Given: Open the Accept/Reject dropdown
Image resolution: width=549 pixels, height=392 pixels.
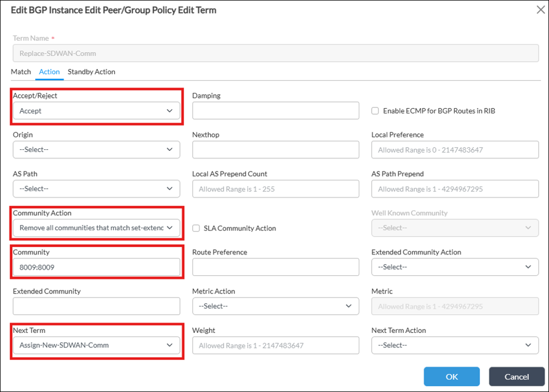Looking at the screenshot, I should (x=96, y=111).
